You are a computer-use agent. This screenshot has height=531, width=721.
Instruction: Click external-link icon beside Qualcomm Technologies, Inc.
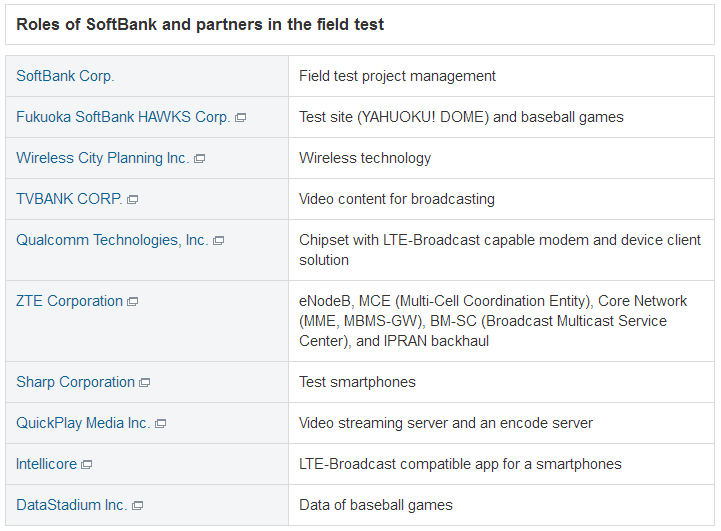point(219,241)
